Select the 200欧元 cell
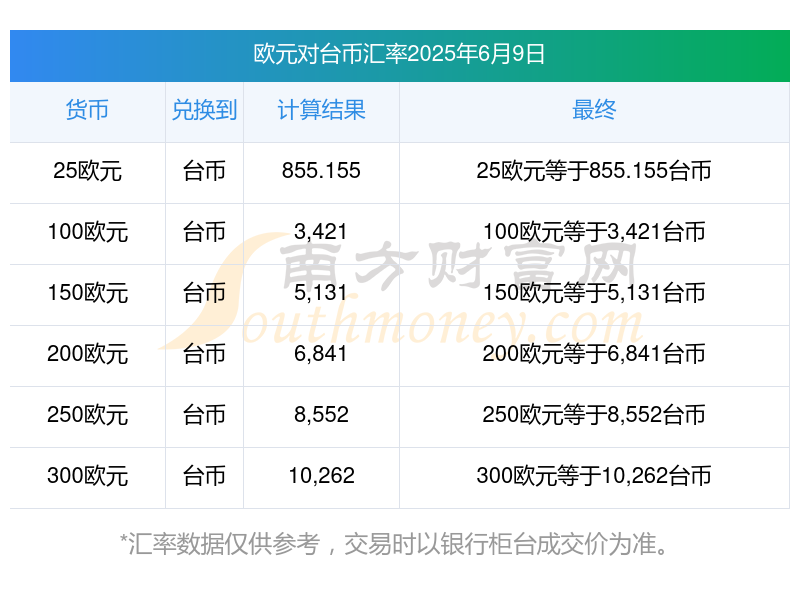The width and height of the screenshot is (800, 600). (87, 354)
